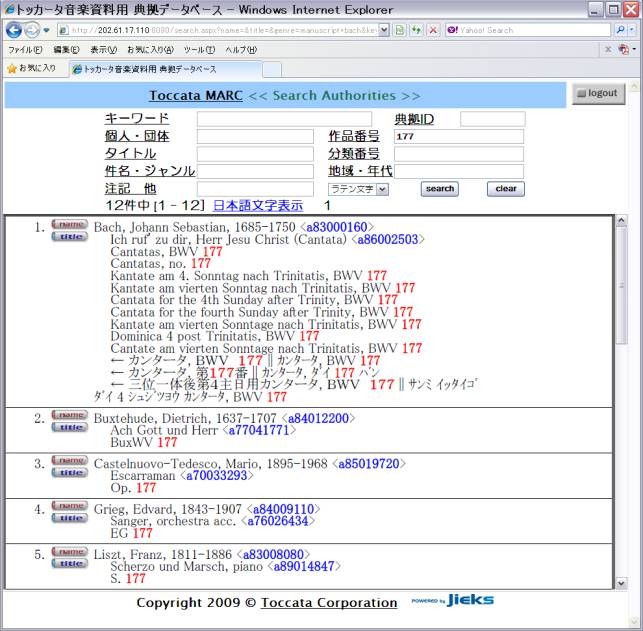The image size is (643, 631).
Task: Open the 編集(E) menu
Action: (66, 50)
